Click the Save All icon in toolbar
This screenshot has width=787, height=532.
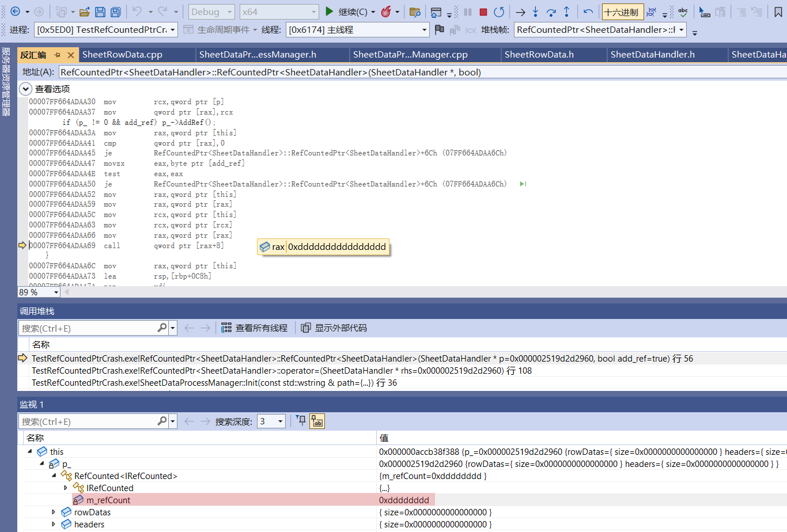(115, 12)
